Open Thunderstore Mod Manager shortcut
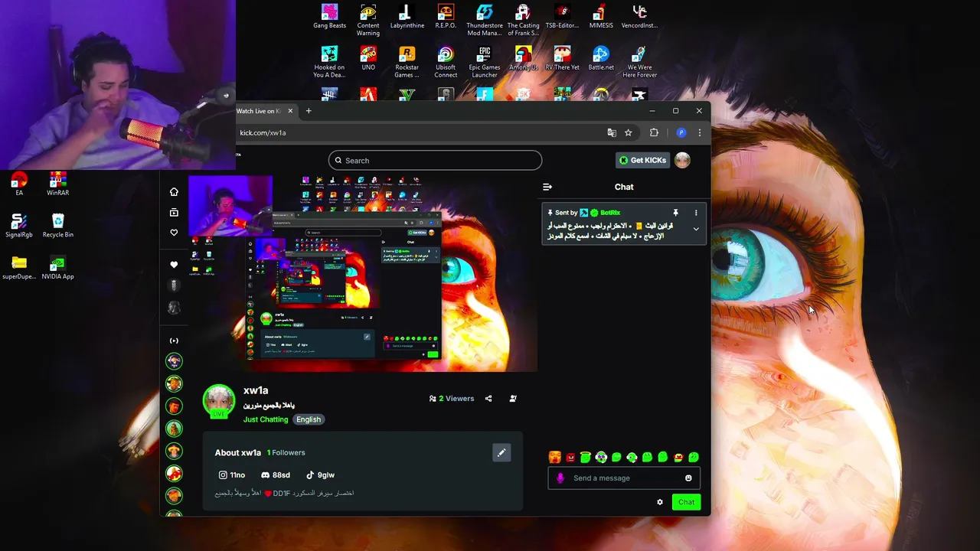 click(x=485, y=21)
